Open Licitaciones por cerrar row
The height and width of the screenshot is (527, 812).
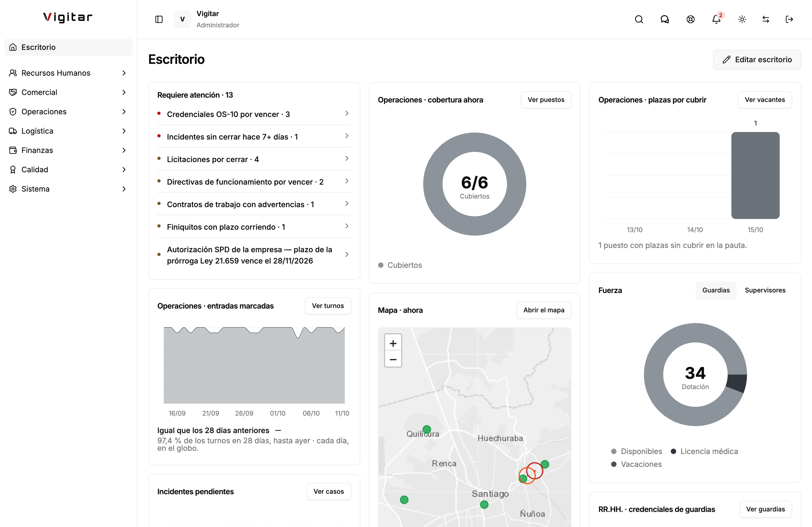pyautogui.click(x=254, y=159)
